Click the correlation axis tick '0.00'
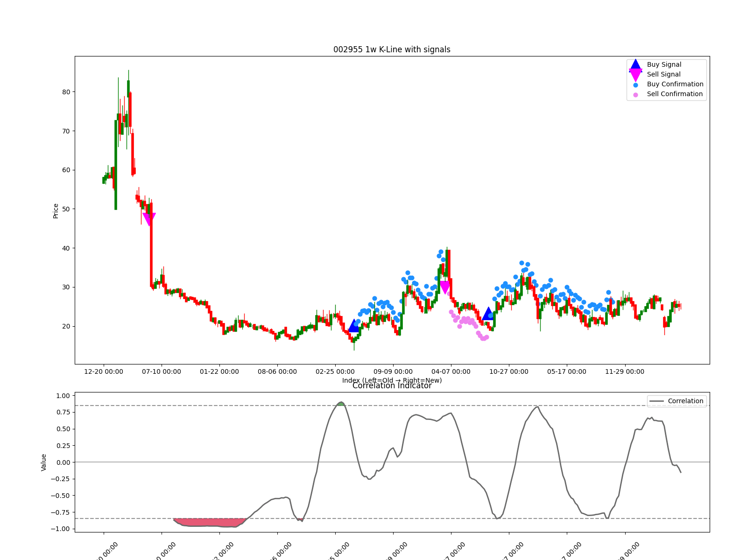The image size is (747, 560). [63, 462]
